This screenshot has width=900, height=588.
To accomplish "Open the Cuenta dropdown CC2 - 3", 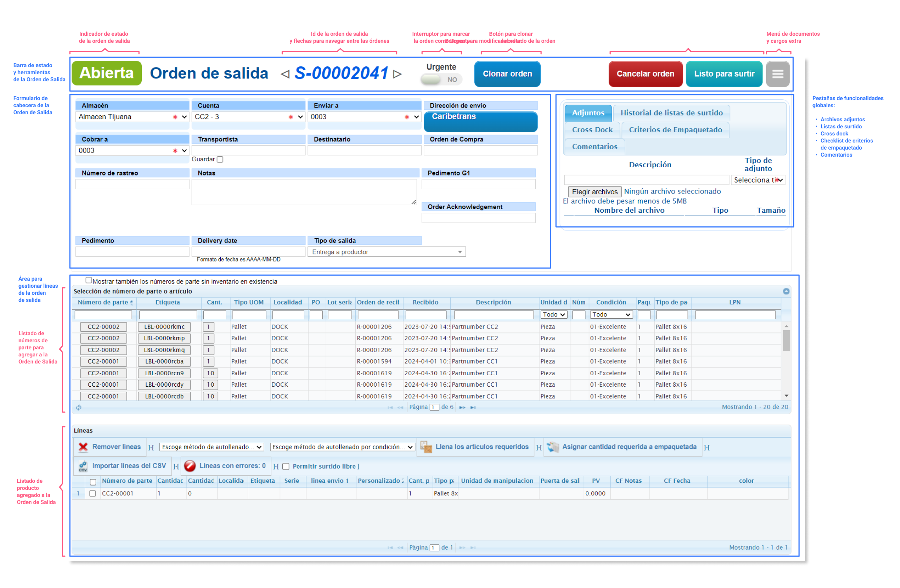I will click(248, 117).
